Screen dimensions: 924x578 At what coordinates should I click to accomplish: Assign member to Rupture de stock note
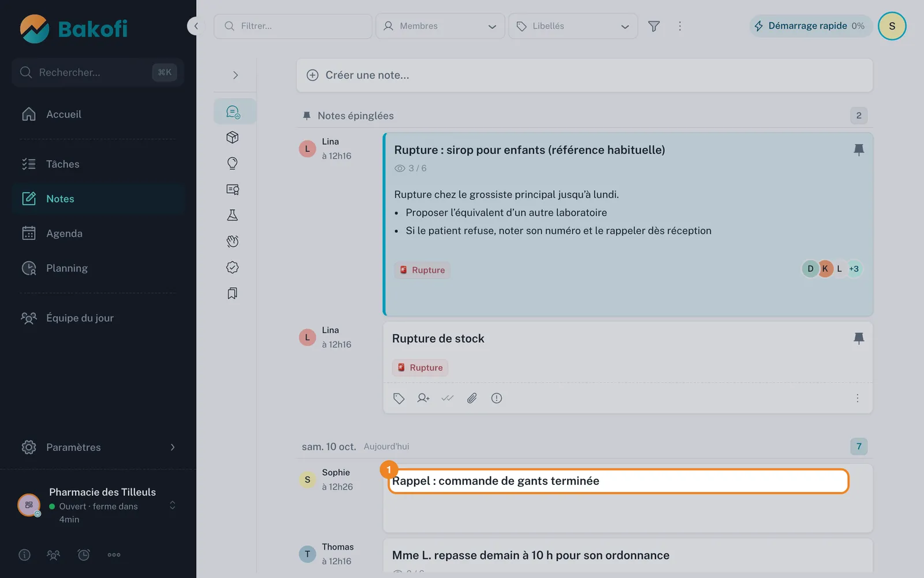pos(423,398)
